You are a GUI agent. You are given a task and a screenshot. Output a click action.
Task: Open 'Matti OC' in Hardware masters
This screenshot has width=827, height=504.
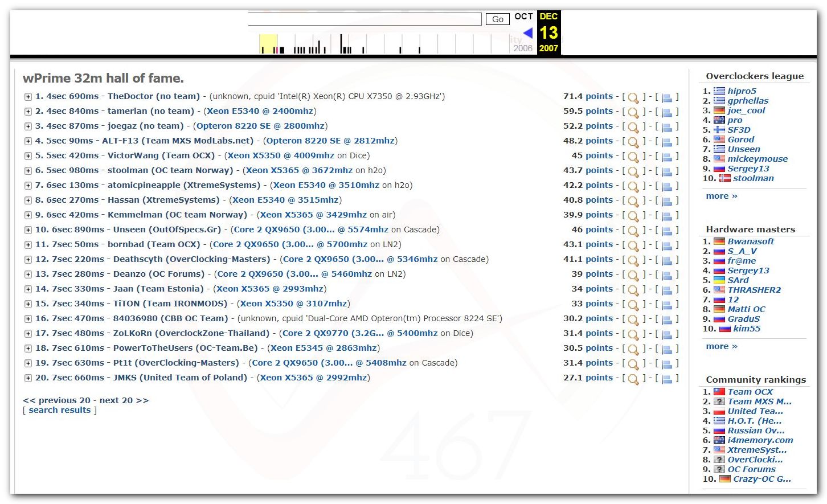(x=746, y=309)
